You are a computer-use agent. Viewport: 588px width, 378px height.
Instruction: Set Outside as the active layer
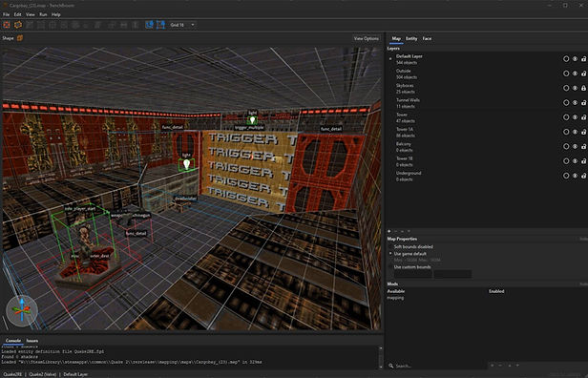click(x=566, y=73)
